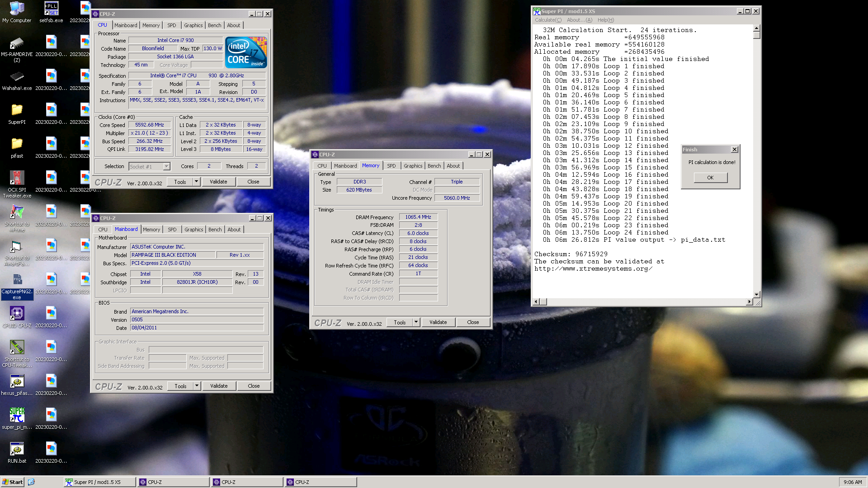Launch setfsb.exe from the desktop
868x488 pixels.
click(51, 12)
